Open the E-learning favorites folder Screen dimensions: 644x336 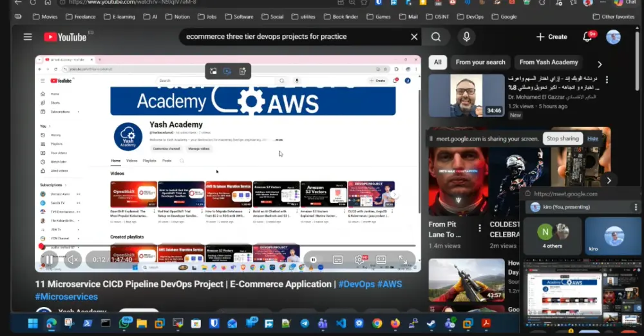[120, 17]
